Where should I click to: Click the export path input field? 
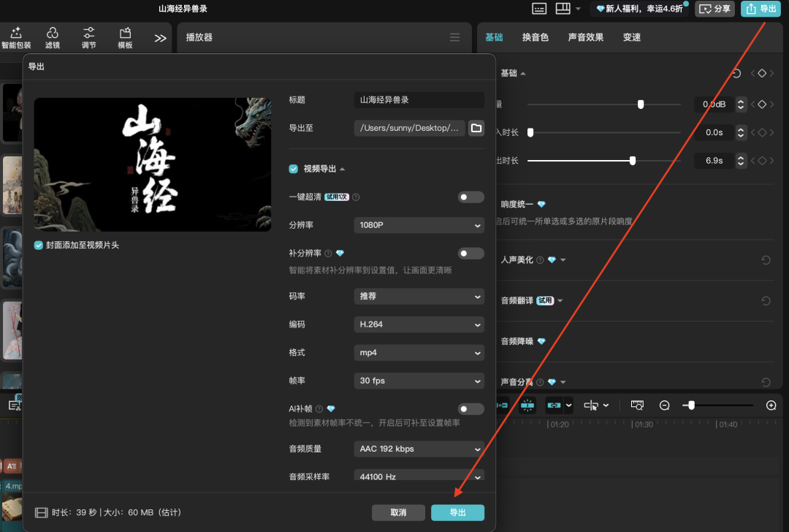pos(410,128)
